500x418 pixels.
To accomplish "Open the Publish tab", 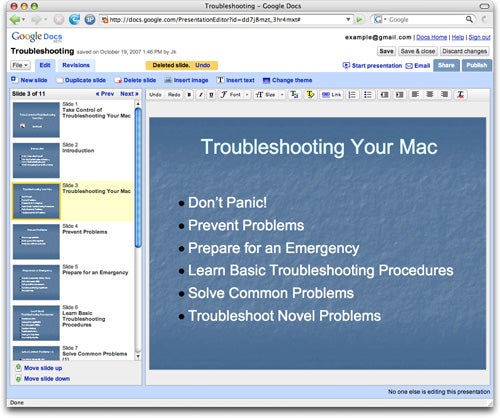I will click(477, 65).
